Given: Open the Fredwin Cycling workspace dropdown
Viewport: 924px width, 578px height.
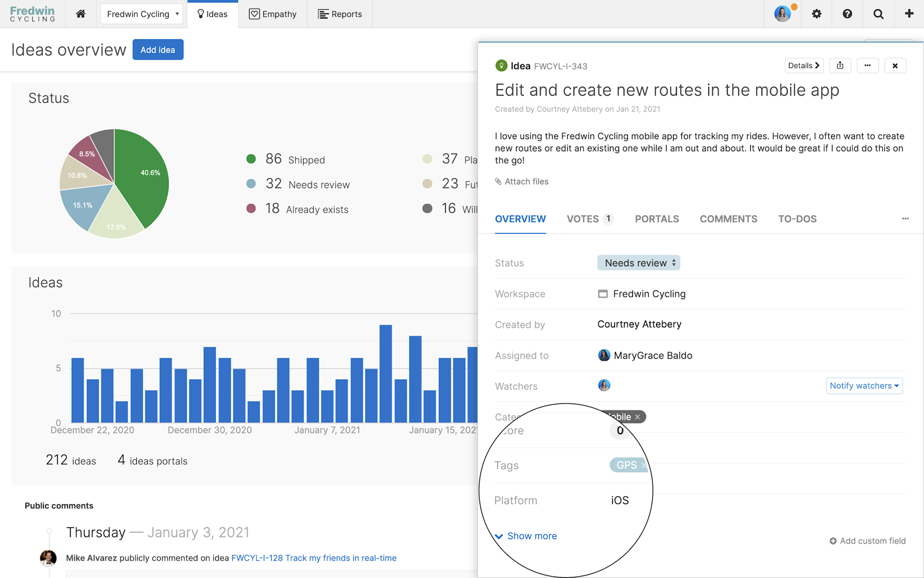Looking at the screenshot, I should [142, 14].
